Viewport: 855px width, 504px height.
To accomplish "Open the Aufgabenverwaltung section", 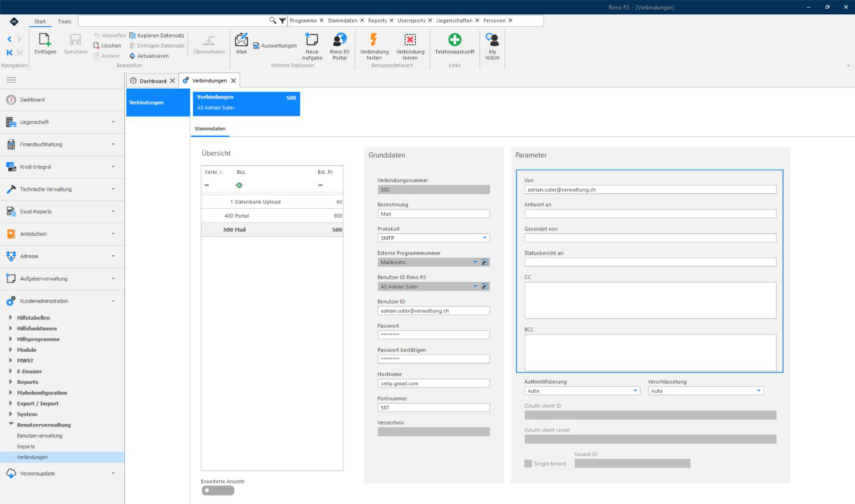I will pos(62,278).
